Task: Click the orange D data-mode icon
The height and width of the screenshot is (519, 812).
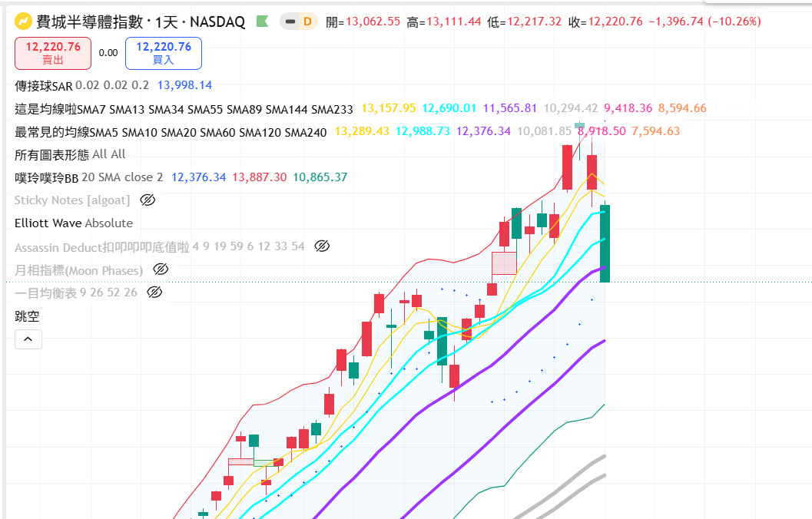Action: (x=307, y=21)
